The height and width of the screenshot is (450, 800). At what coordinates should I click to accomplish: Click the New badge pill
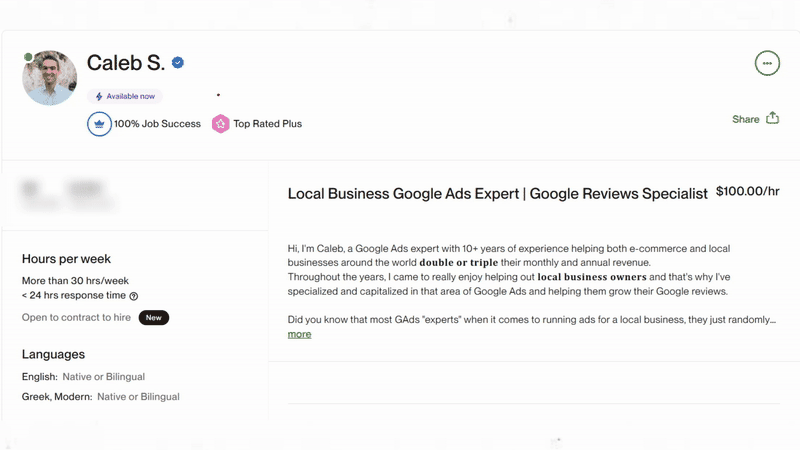[x=154, y=317]
